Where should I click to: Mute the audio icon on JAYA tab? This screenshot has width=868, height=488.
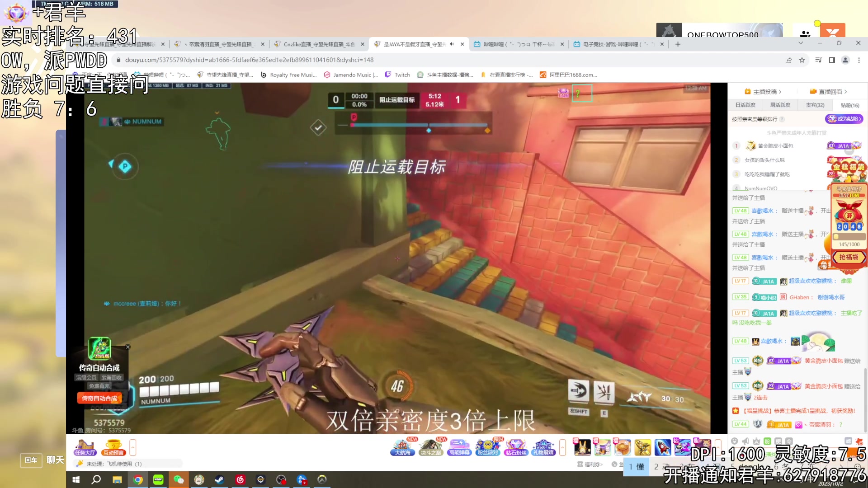pyautogui.click(x=452, y=44)
